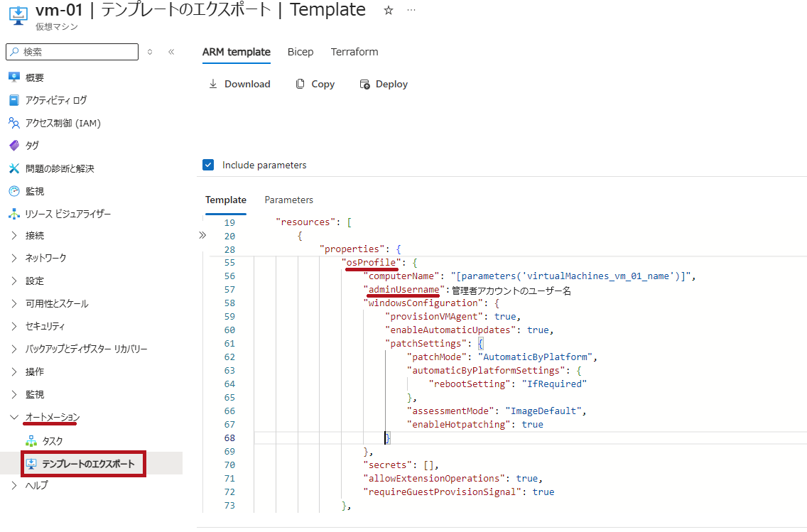
Task: Click the Deploy icon
Action: point(364,85)
